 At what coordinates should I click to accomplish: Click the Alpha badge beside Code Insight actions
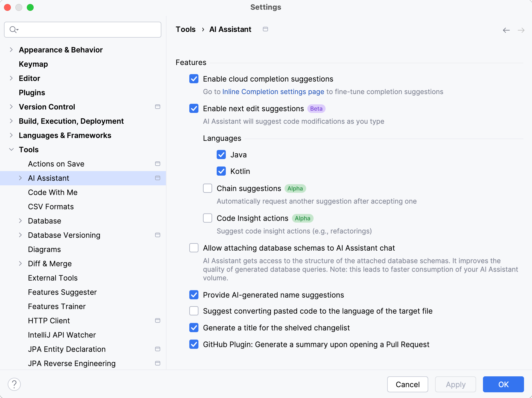[302, 218]
